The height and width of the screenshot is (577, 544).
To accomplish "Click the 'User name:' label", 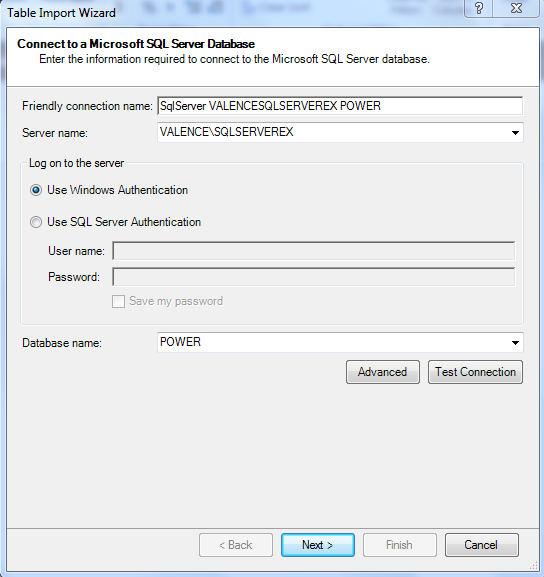I will click(77, 251).
